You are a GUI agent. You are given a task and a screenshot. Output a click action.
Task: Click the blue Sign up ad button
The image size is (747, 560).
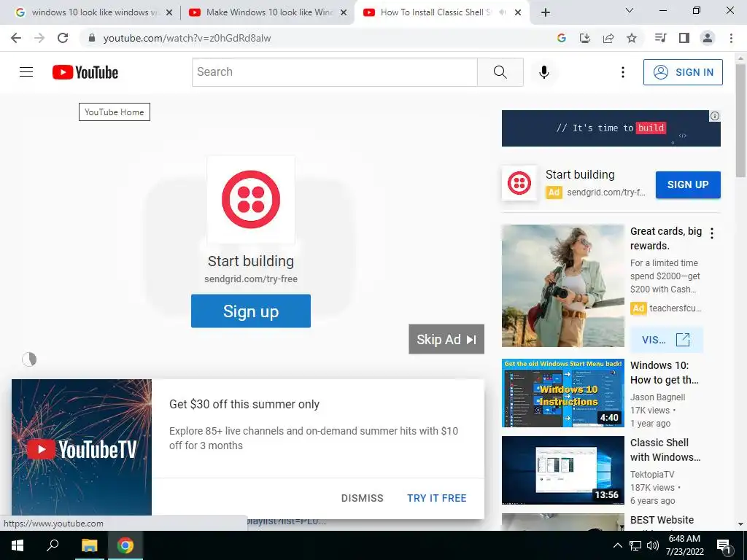251,311
